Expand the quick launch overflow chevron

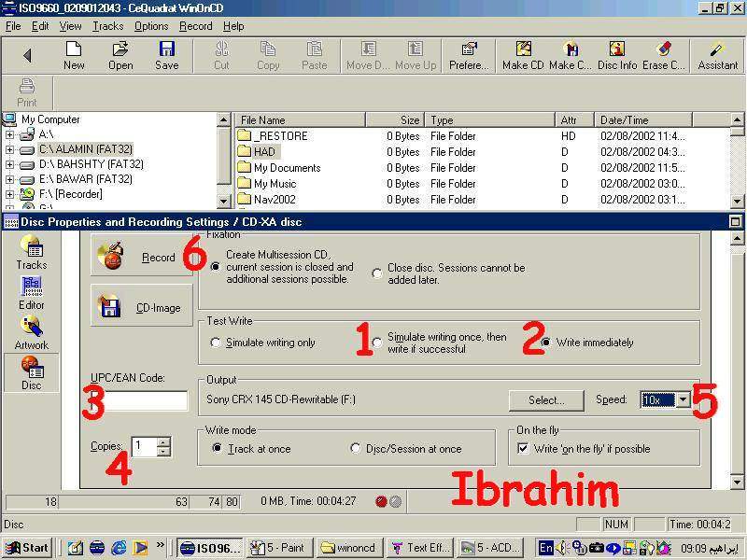point(160,545)
